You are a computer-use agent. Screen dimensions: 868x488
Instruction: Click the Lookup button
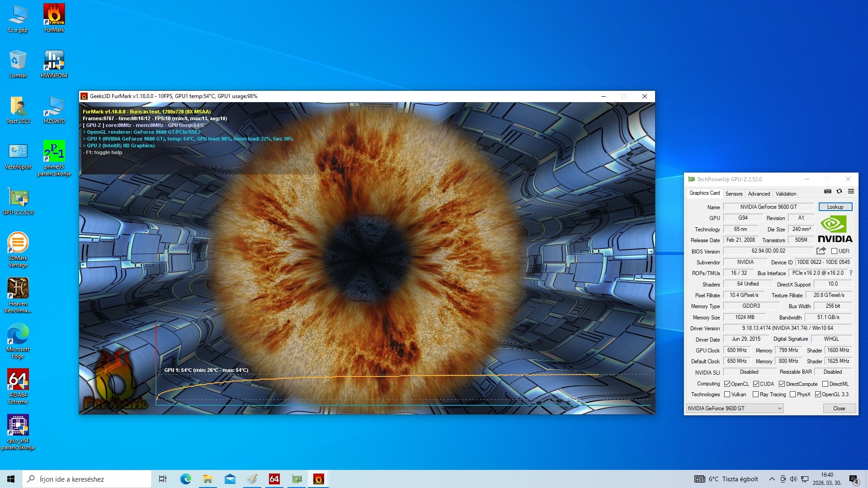coord(835,207)
